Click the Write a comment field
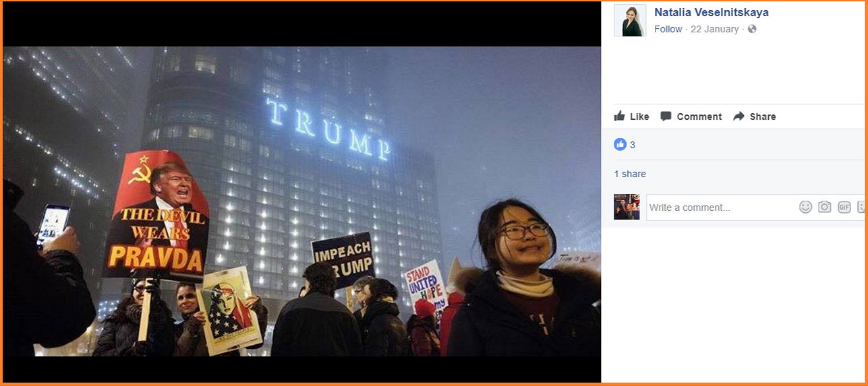 722,207
